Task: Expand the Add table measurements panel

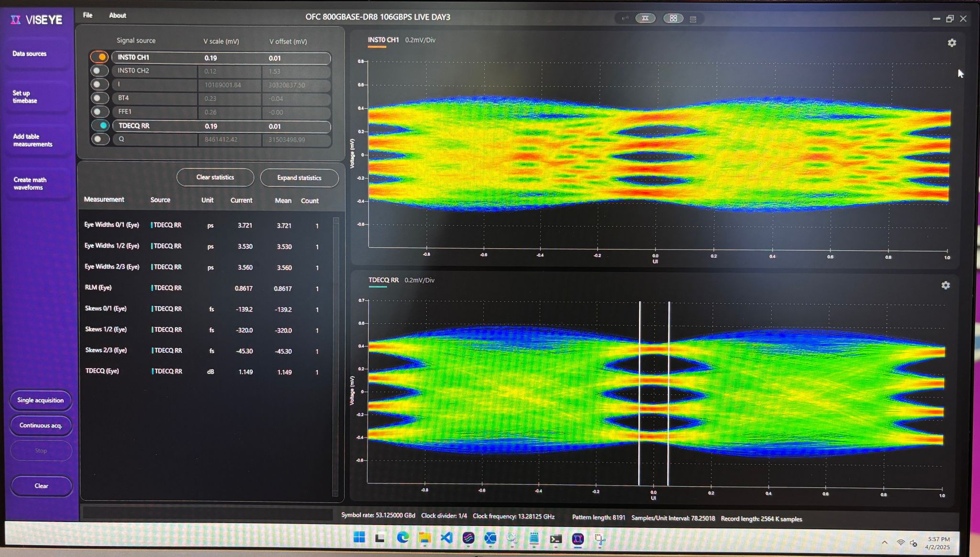Action: (x=33, y=141)
